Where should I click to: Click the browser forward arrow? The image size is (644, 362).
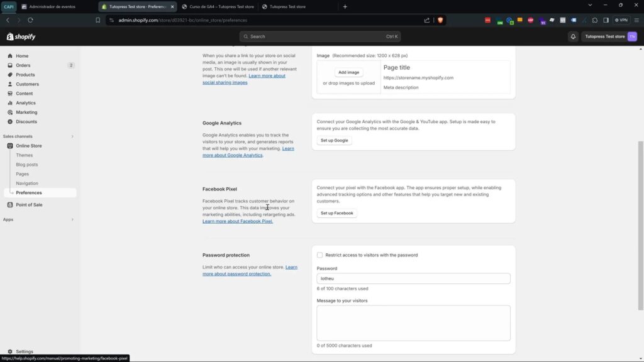click(18, 20)
